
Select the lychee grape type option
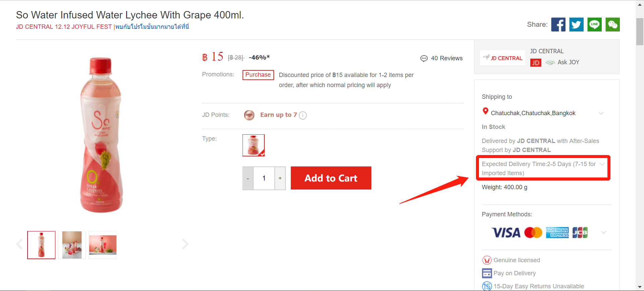tap(254, 145)
